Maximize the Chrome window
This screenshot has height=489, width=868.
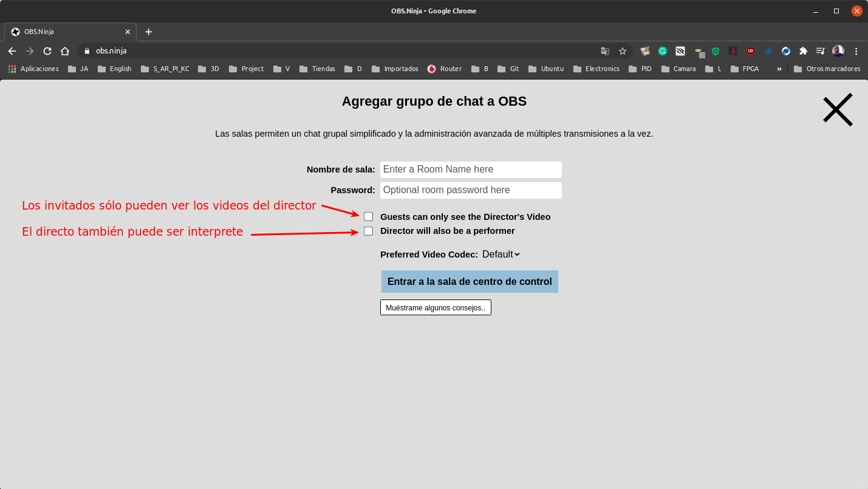(x=836, y=11)
